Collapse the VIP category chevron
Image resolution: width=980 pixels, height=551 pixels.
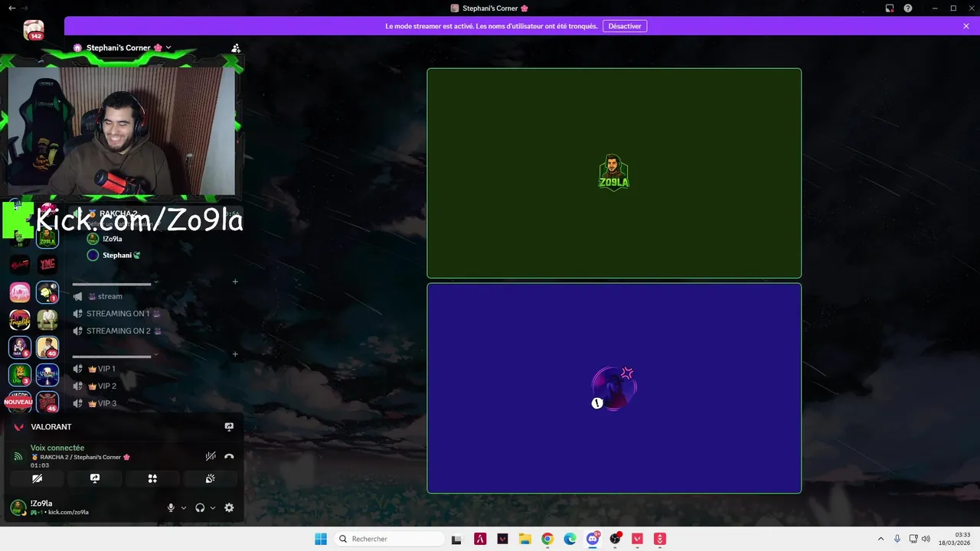156,354
